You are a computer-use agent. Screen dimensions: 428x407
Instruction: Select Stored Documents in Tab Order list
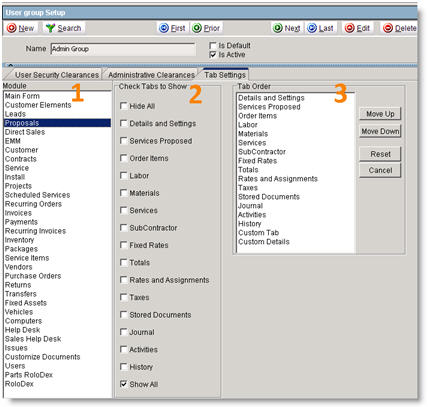[296, 197]
